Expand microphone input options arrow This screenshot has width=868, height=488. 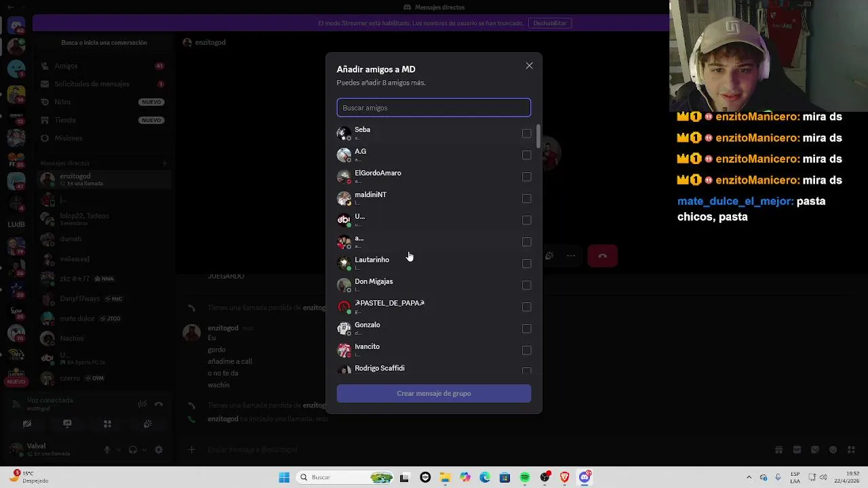click(118, 450)
